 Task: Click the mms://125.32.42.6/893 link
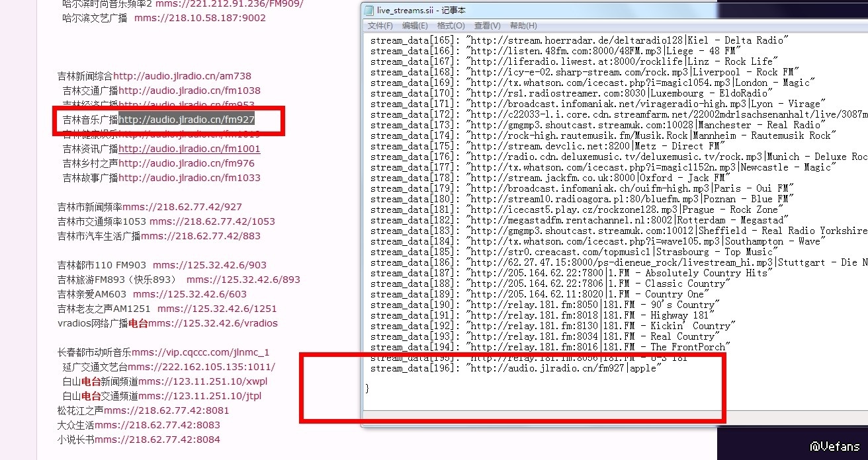tap(243, 280)
